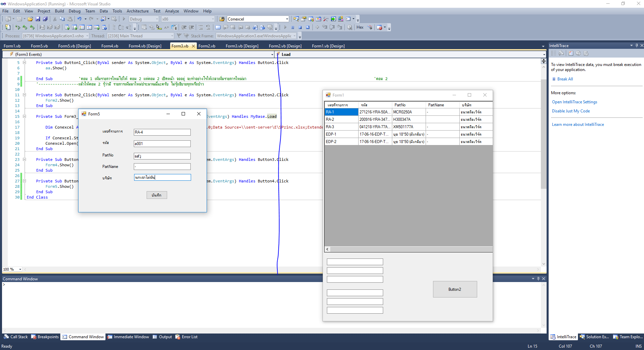Click the MCR0250A cell in Form1 grid

coord(409,112)
